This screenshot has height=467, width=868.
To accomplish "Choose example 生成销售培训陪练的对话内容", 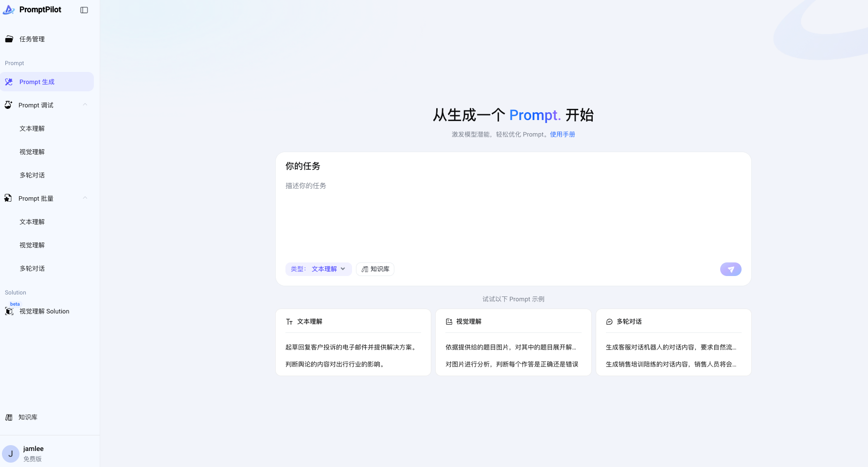I will coord(671,364).
